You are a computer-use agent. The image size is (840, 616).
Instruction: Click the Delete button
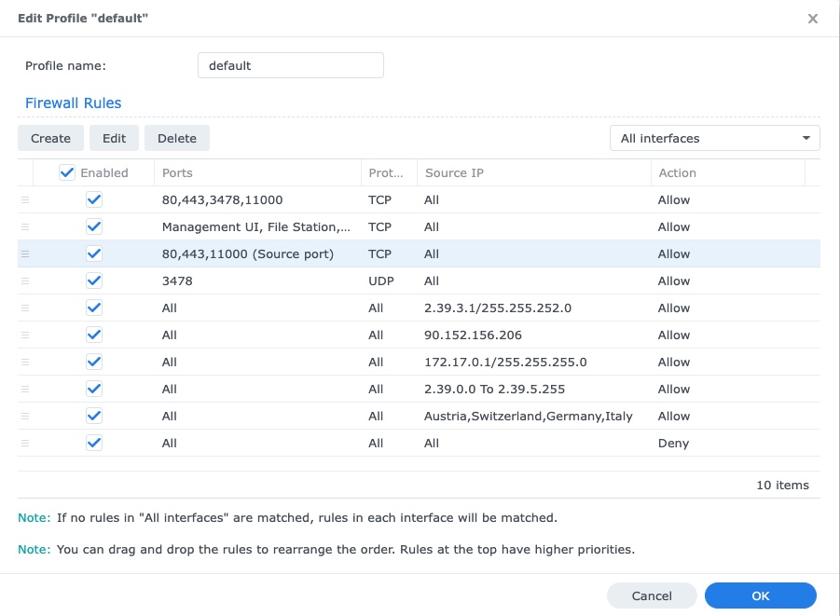tap(176, 137)
